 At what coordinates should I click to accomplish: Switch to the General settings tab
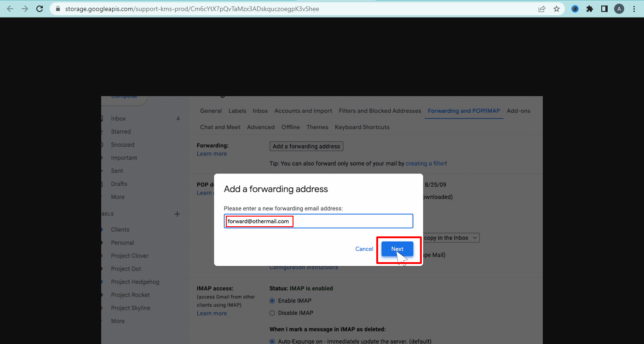tap(211, 110)
